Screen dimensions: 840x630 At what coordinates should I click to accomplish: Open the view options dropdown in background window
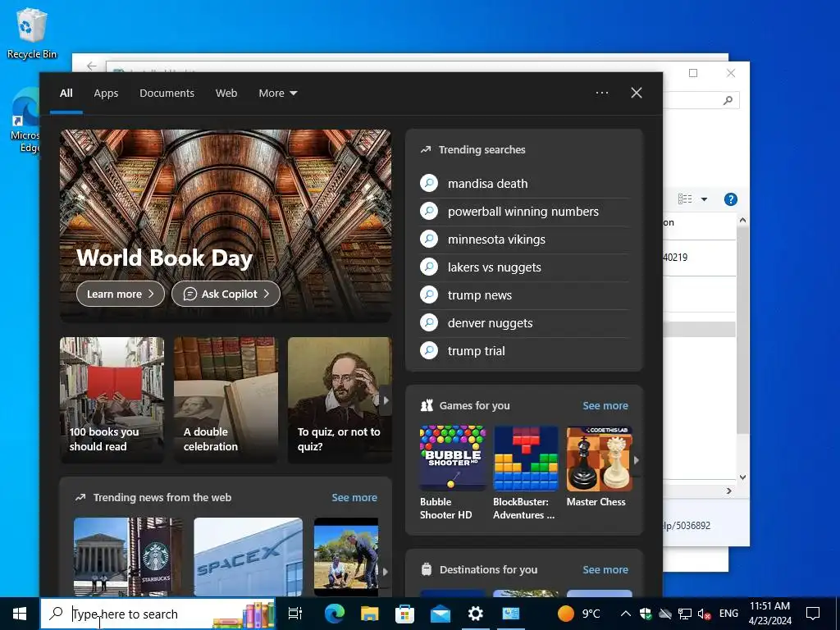point(705,199)
